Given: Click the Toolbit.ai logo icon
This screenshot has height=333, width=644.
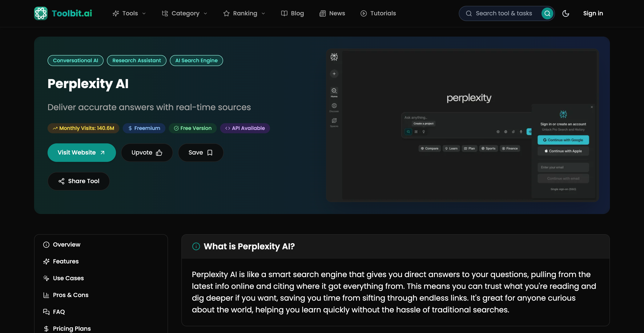Looking at the screenshot, I should [x=41, y=13].
